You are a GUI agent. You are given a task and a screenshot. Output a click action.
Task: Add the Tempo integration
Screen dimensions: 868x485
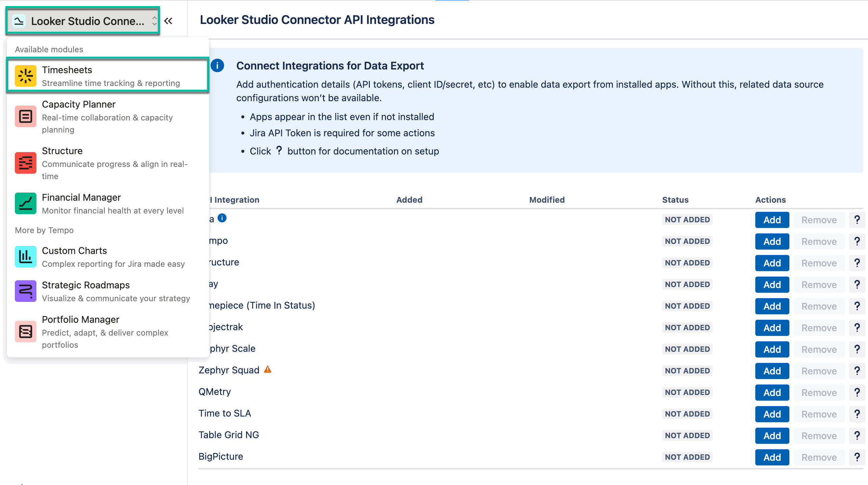772,241
